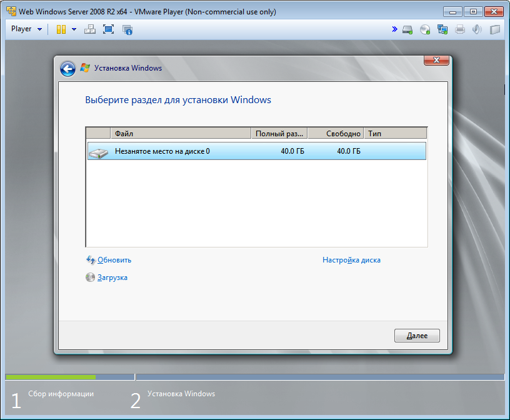Click the printer device icon

(460, 29)
